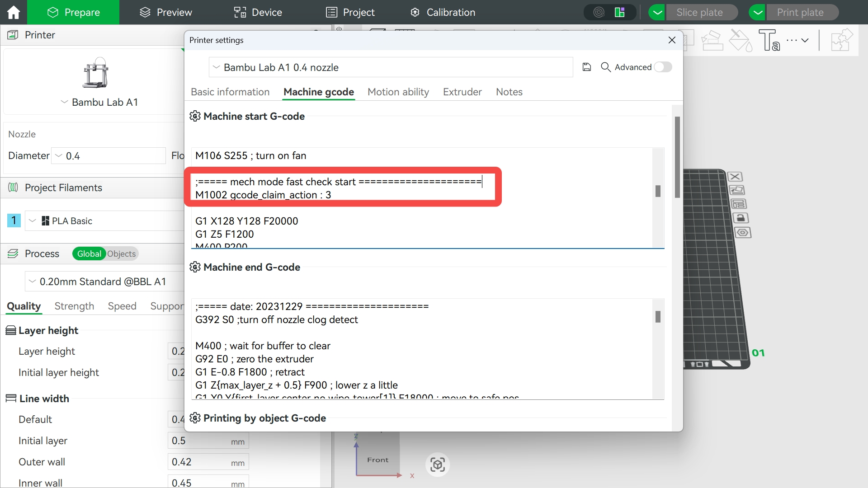
Task: Click the Line width group icon
Action: click(11, 399)
